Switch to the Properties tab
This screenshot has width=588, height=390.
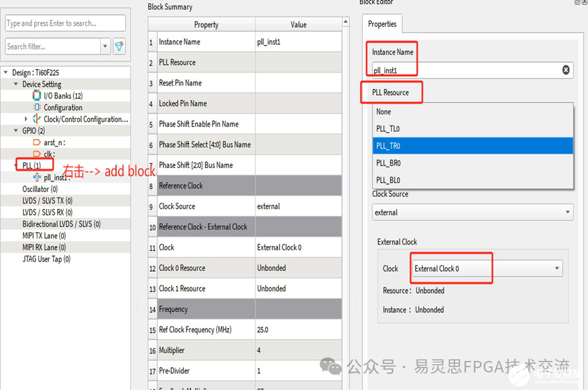[382, 24]
